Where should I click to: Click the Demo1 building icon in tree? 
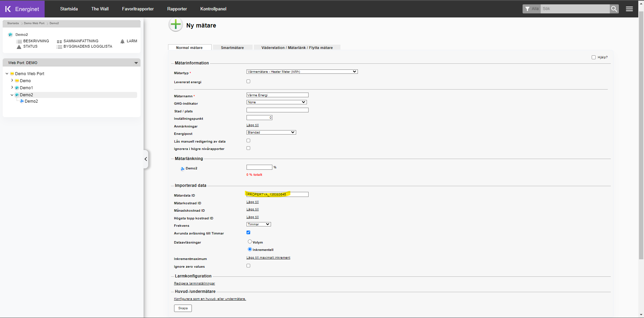(17, 88)
